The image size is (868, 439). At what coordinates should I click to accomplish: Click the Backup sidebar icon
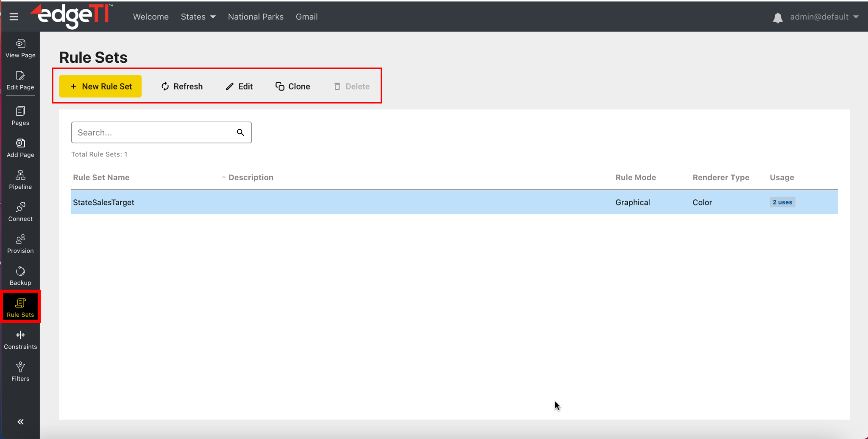tap(20, 271)
